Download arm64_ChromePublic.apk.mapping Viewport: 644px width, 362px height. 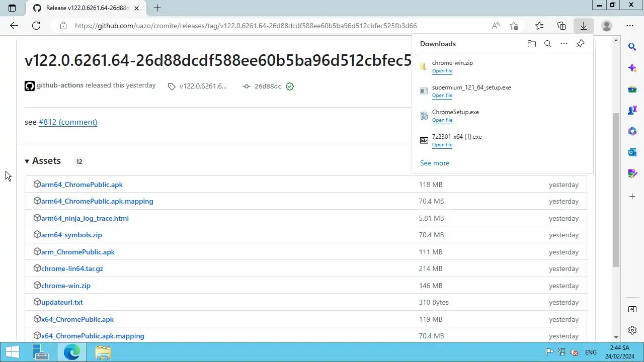tap(97, 201)
